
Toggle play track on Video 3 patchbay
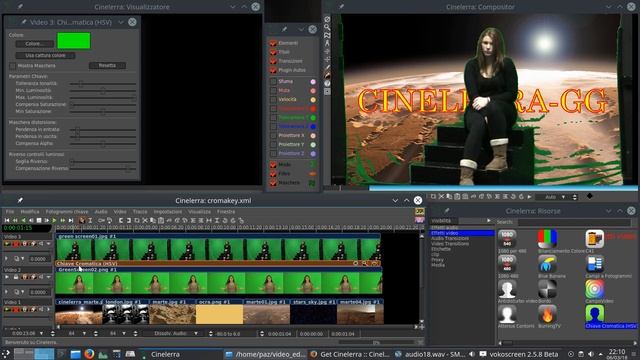[x=7, y=244]
